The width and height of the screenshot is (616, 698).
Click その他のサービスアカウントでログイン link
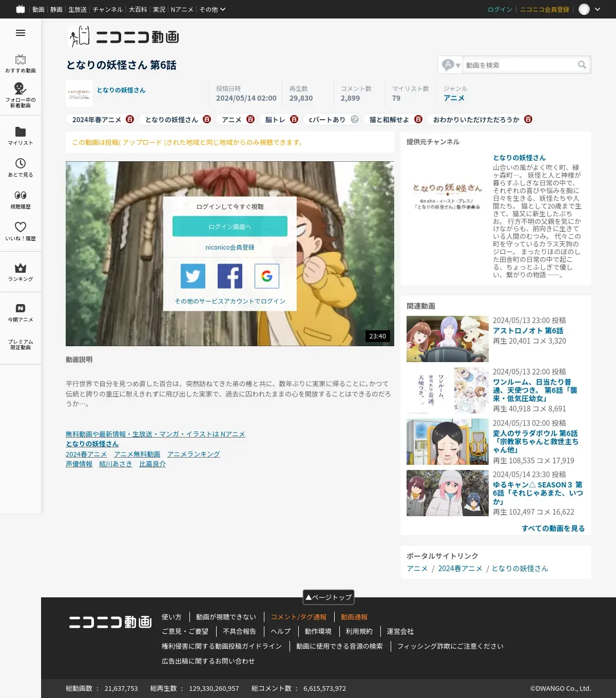(230, 301)
